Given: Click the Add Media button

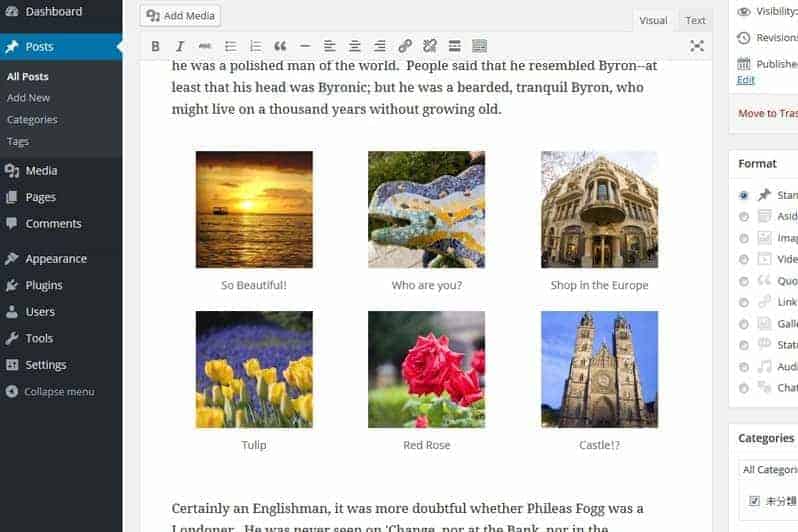Looking at the screenshot, I should tap(181, 16).
